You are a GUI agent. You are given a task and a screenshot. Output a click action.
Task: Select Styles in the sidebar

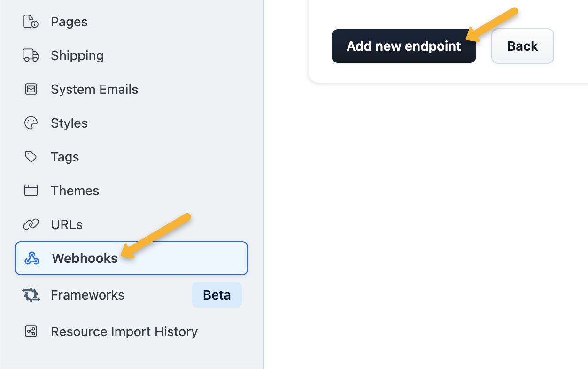(69, 123)
